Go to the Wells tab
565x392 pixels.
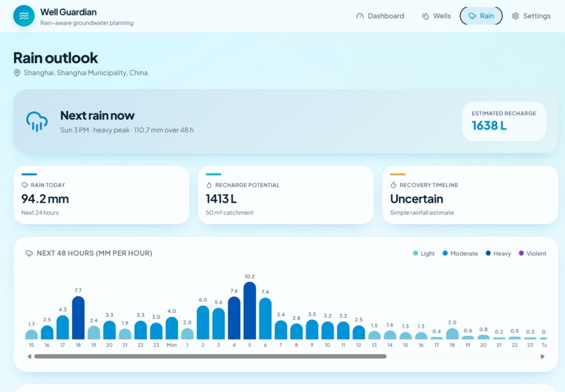[436, 16]
